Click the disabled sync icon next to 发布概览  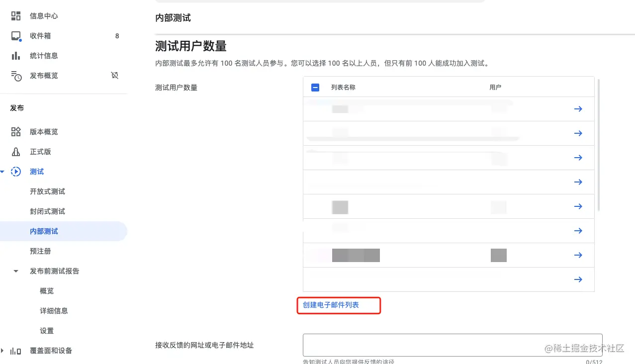115,76
